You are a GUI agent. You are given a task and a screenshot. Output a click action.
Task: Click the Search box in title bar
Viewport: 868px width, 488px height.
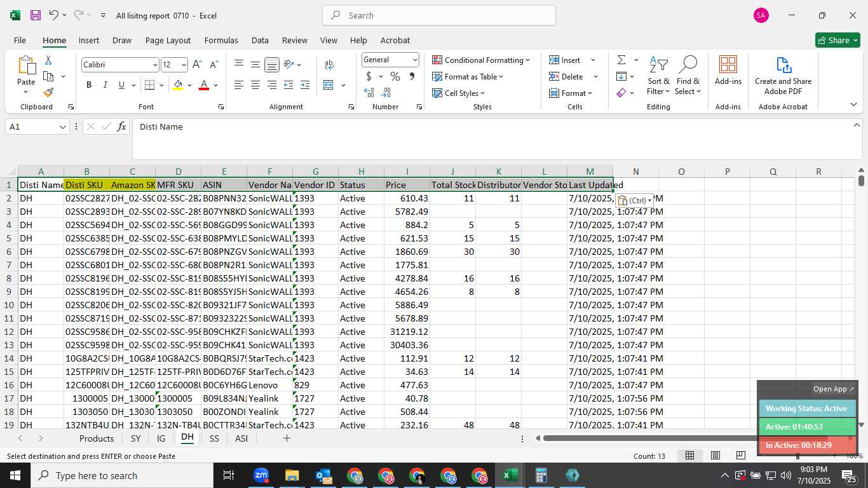(439, 15)
